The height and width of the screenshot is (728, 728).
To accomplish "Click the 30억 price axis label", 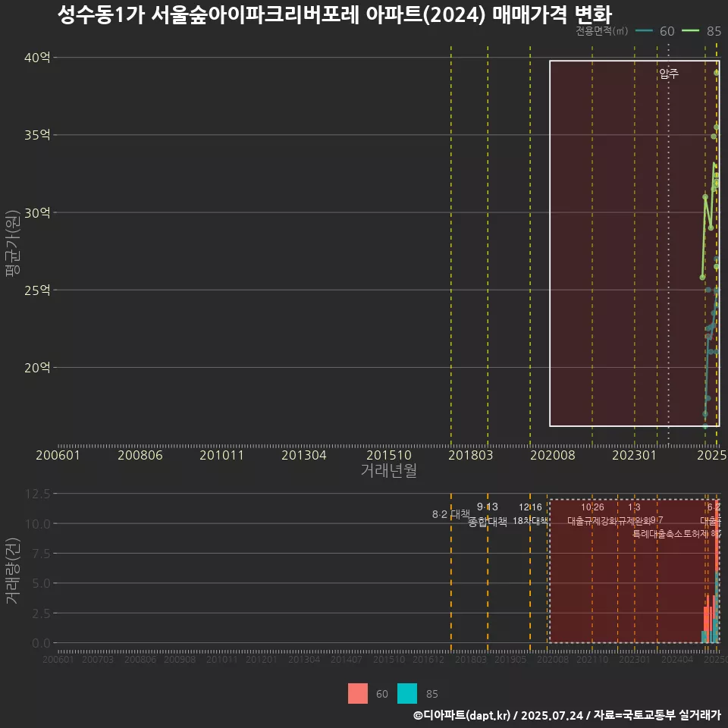I will coord(37,212).
